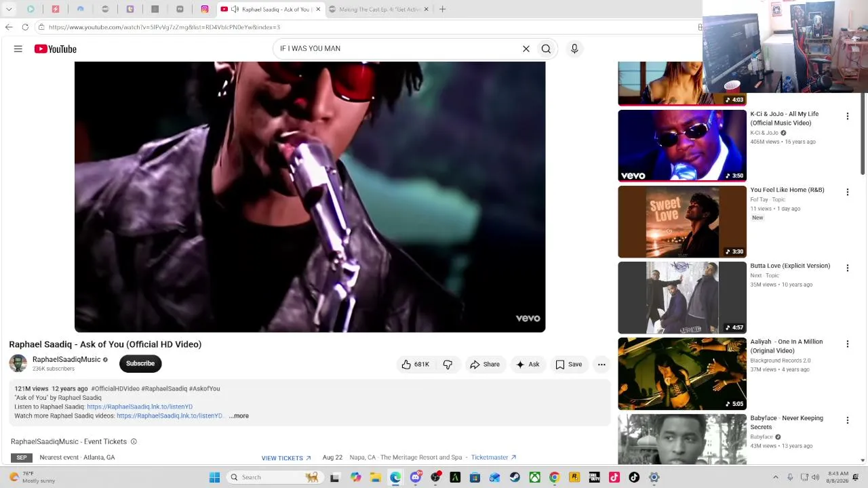Subscribe to RaphaelSaadiqMusic
Viewport: 868px width, 488px height.
(x=140, y=363)
